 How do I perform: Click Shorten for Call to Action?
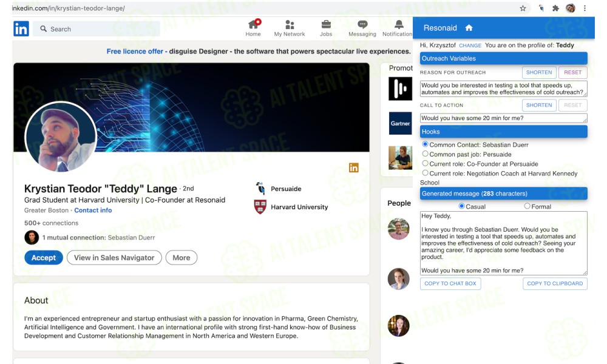(x=539, y=105)
